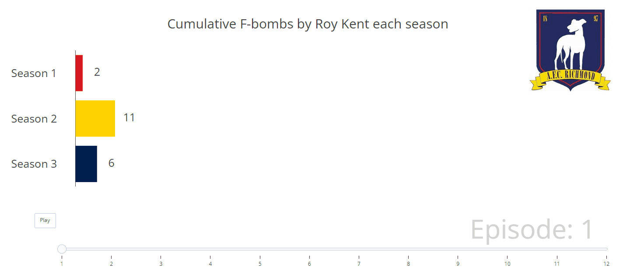Skip to episode 8 tick mark
The width and height of the screenshot is (644, 271).
tap(408, 249)
